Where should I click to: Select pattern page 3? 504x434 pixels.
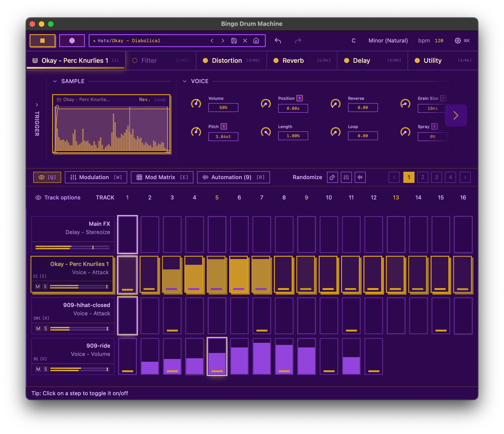click(436, 177)
